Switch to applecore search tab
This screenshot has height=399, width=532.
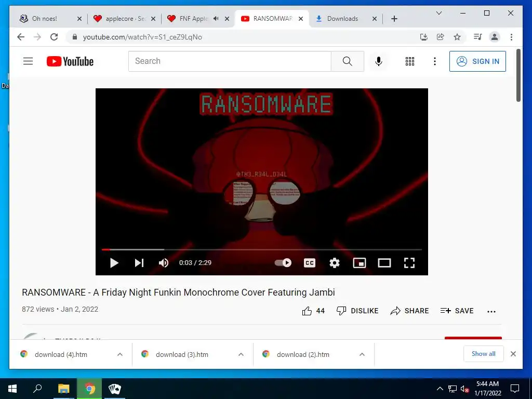pos(125,19)
